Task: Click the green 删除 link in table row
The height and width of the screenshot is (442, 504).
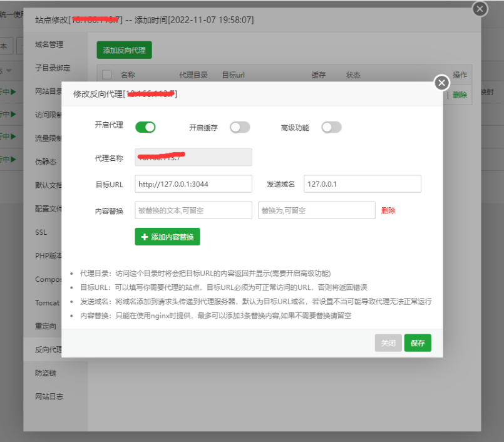Action: pyautogui.click(x=460, y=95)
